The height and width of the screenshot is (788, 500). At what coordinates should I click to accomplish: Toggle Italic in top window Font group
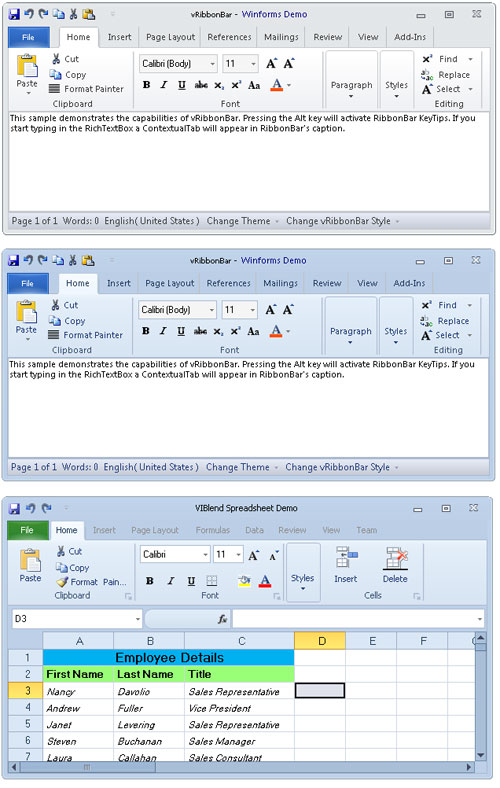pos(164,85)
